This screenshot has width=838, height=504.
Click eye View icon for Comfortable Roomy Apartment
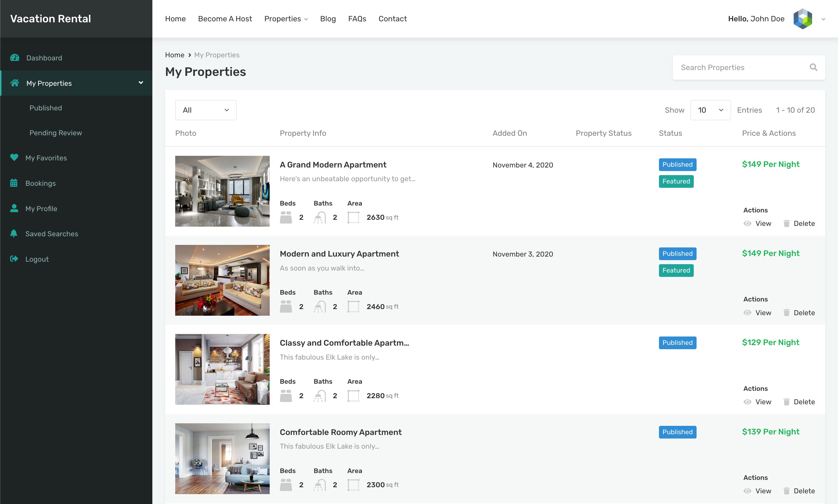click(x=747, y=491)
